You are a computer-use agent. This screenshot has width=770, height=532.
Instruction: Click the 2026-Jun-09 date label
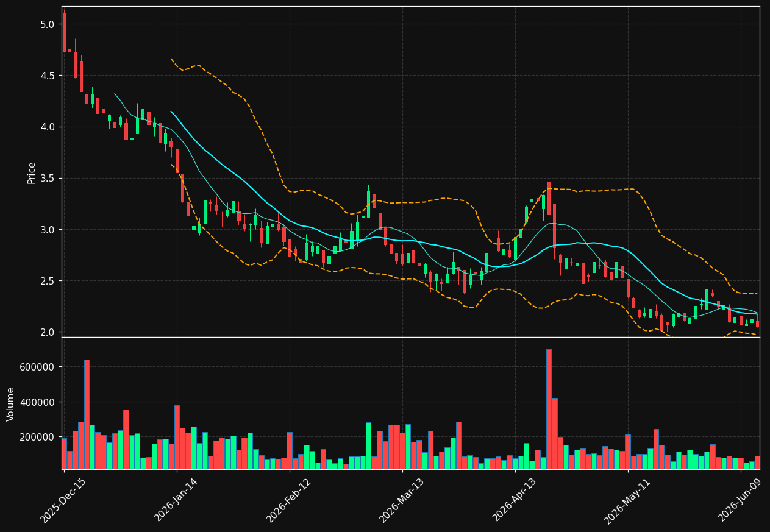pyautogui.click(x=740, y=500)
